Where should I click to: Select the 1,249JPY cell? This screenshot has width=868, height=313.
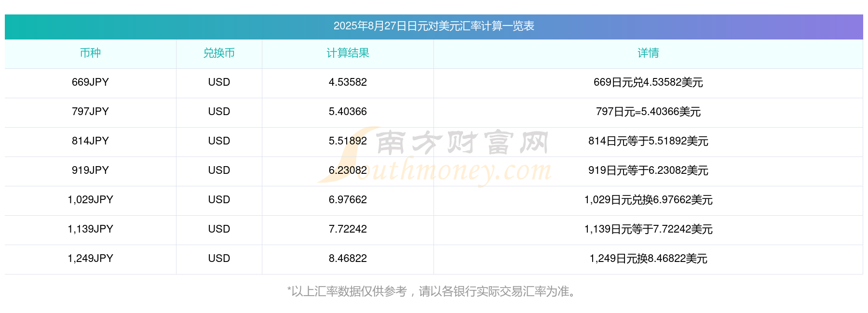point(90,259)
